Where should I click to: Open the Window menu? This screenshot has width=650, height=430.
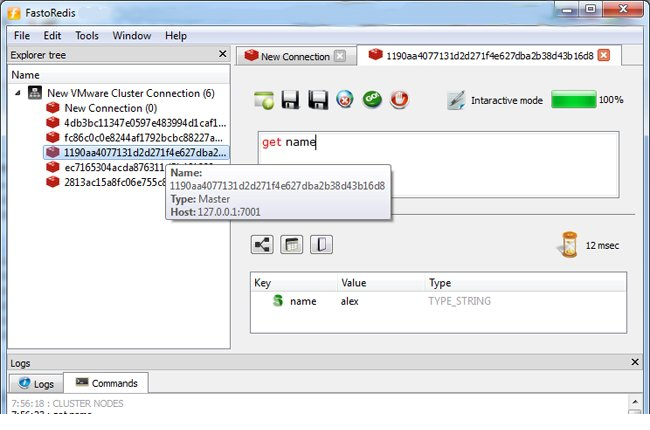[x=131, y=35]
